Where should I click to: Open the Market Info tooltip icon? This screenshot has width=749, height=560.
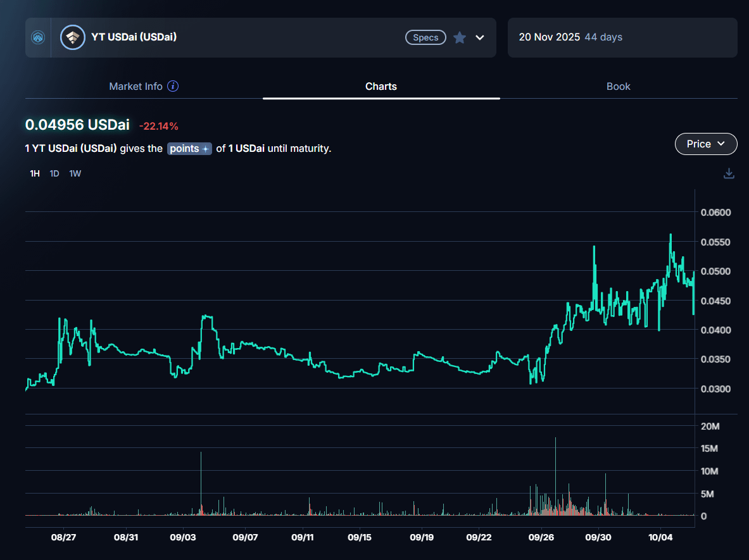click(x=173, y=86)
